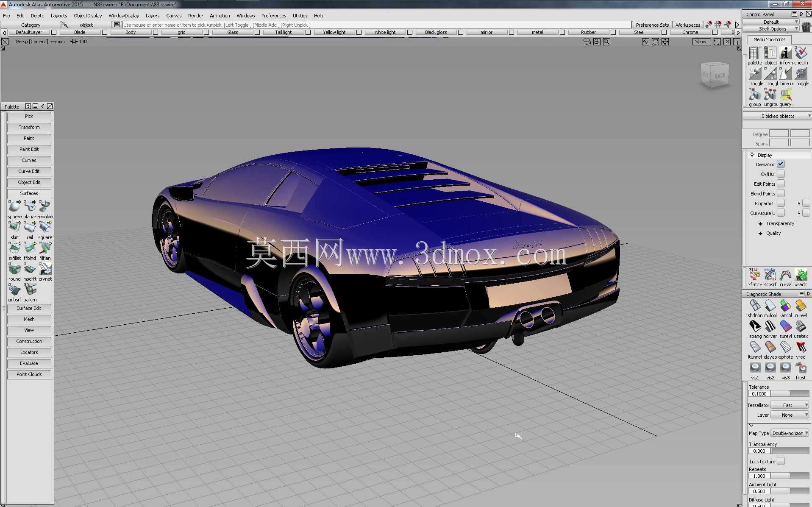Open the Surface Edit palette section
812x507 pixels.
[x=29, y=308]
